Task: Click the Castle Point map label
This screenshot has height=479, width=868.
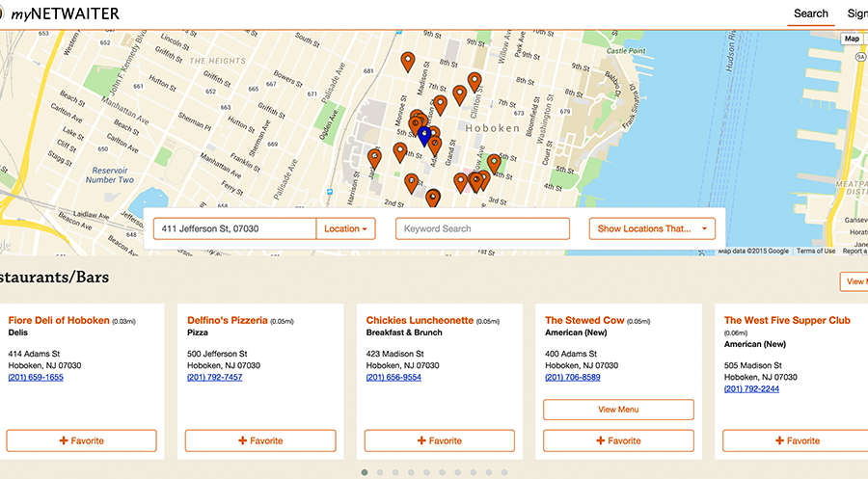Action: click(x=626, y=51)
